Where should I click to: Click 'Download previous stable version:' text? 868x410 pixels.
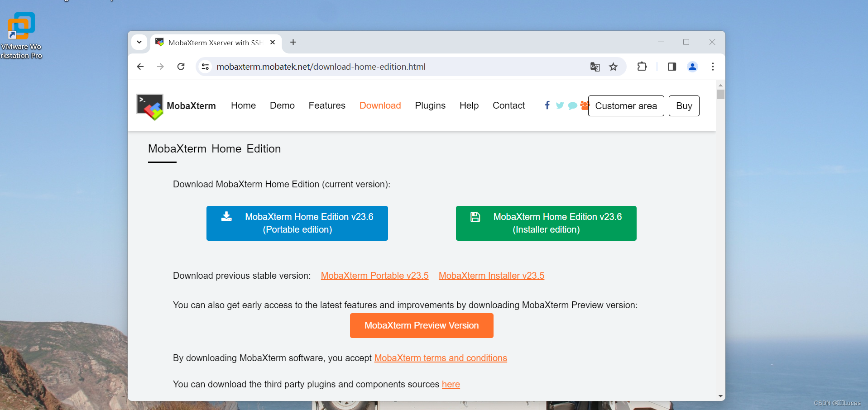click(x=242, y=276)
